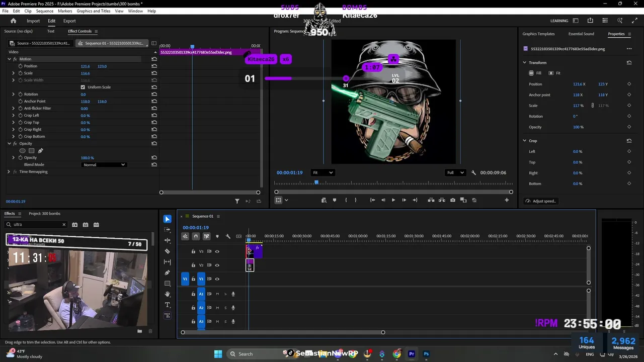Select the Razor tool
Viewport: 644px width, 362px height.
tap(168, 251)
